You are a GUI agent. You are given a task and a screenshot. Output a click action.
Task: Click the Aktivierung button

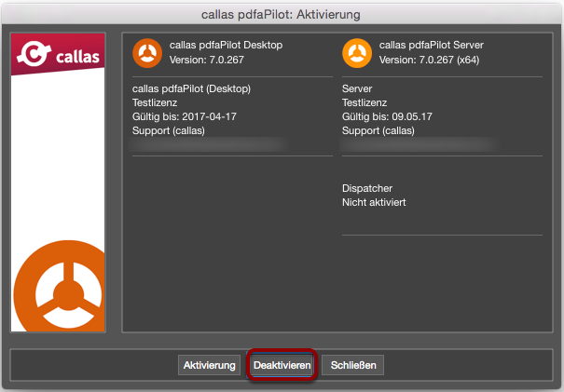click(209, 365)
